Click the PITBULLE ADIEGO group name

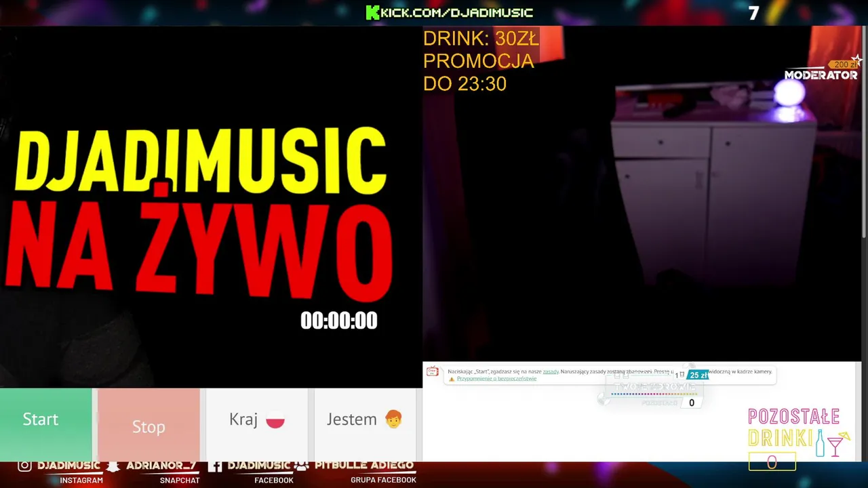364,466
